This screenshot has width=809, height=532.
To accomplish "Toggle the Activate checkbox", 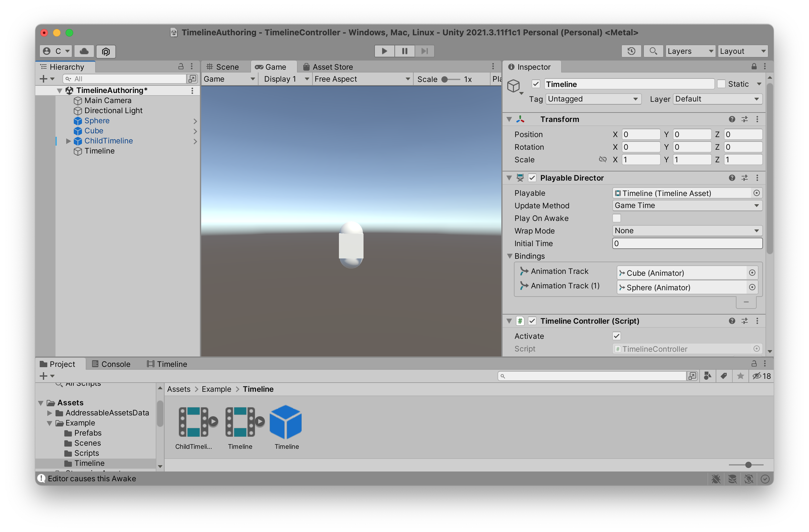I will tap(616, 336).
